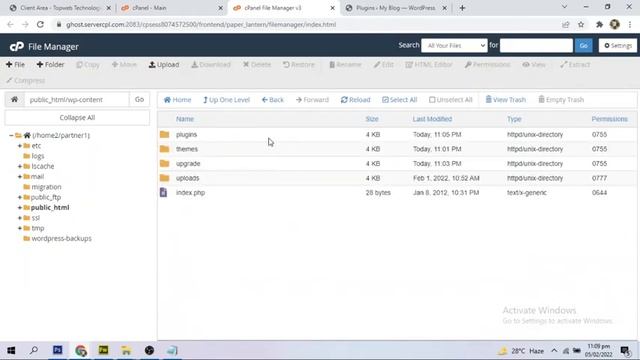Open browser extensions puzzle icon
The height and width of the screenshot is (360, 640).
[599, 24]
